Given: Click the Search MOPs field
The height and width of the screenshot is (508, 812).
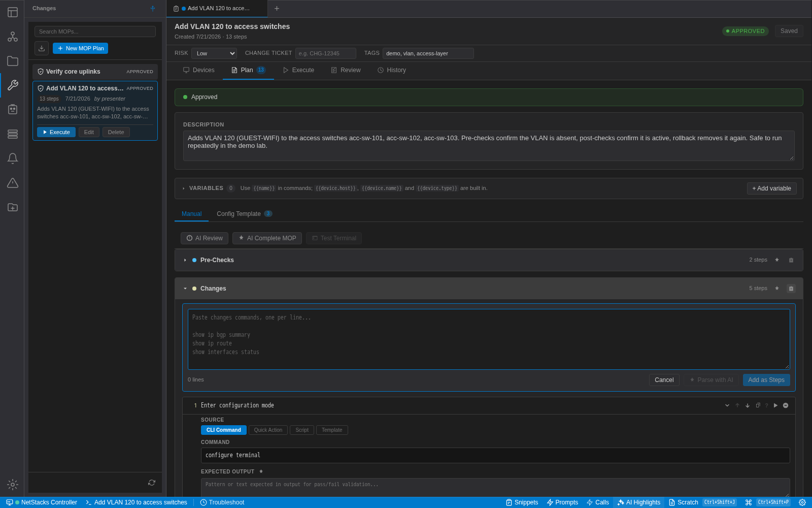Looking at the screenshot, I should pyautogui.click(x=95, y=31).
